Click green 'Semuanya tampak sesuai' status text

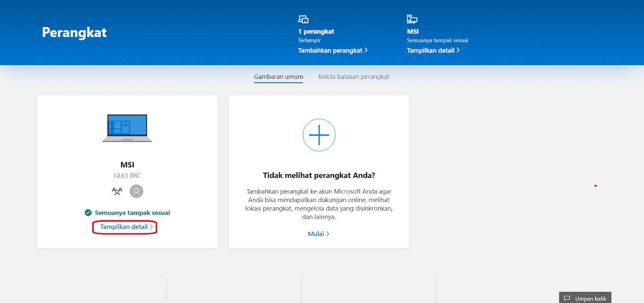(x=132, y=213)
